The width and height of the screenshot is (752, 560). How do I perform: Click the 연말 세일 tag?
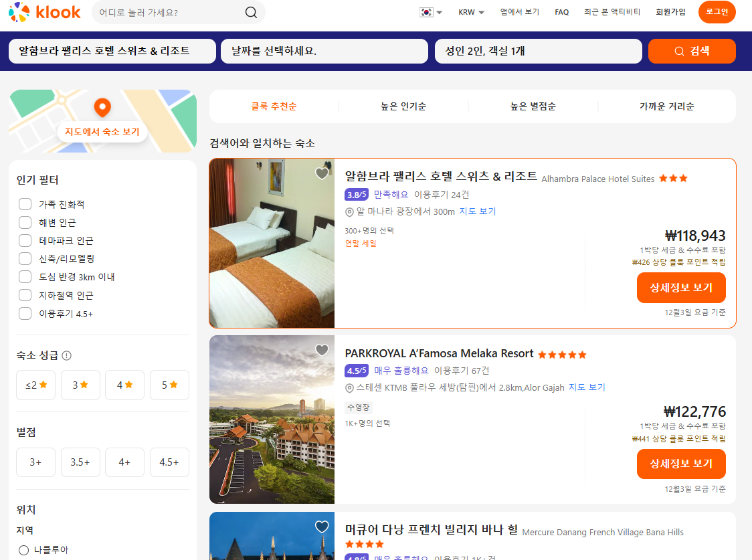coord(361,244)
